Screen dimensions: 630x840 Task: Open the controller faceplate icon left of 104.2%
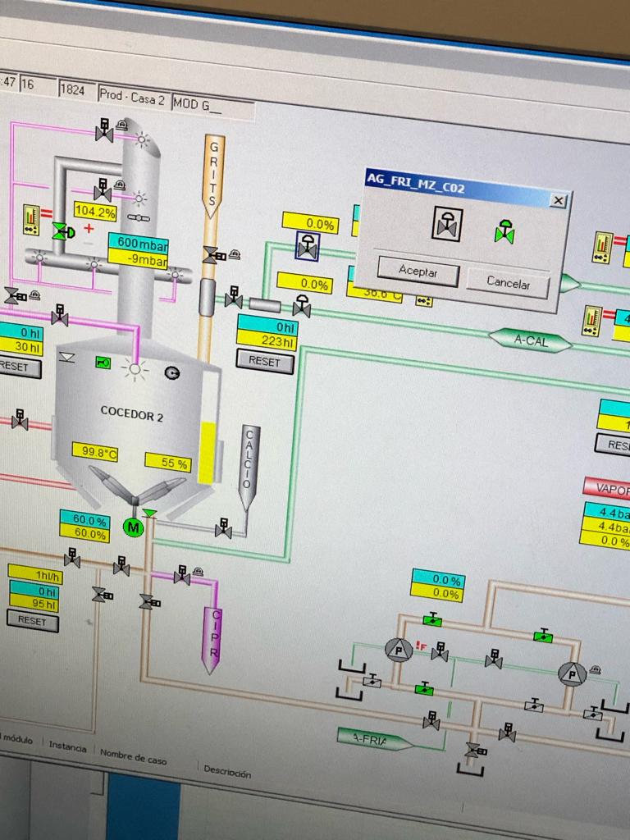click(32, 219)
